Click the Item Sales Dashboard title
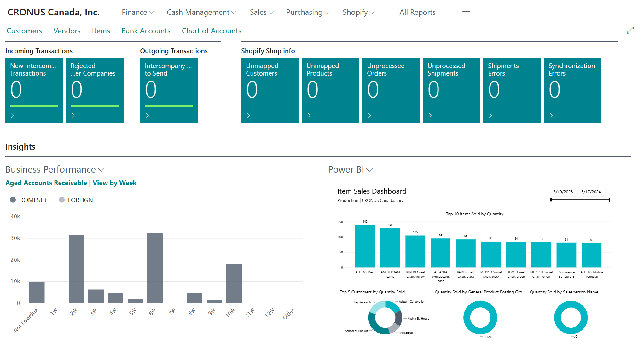 372,191
